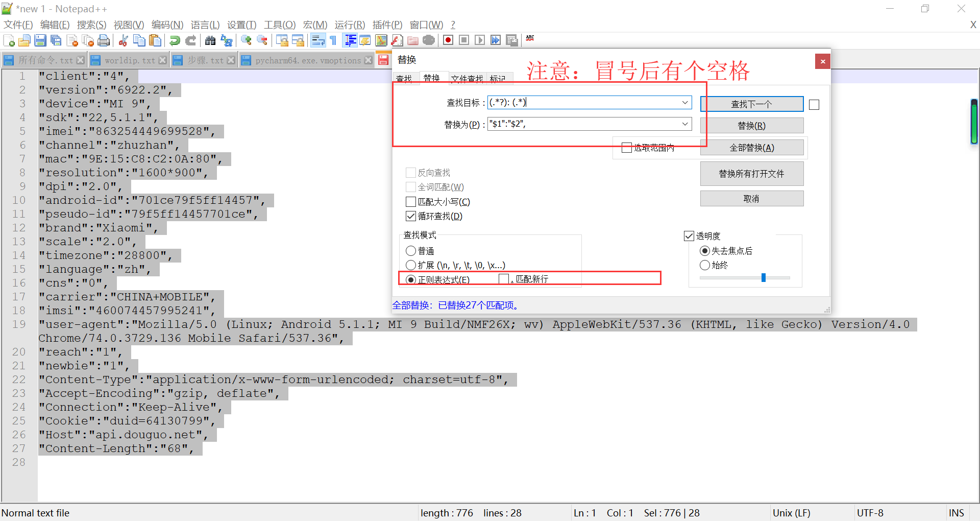
Task: Expand the 替换为 history dropdown
Action: (685, 124)
